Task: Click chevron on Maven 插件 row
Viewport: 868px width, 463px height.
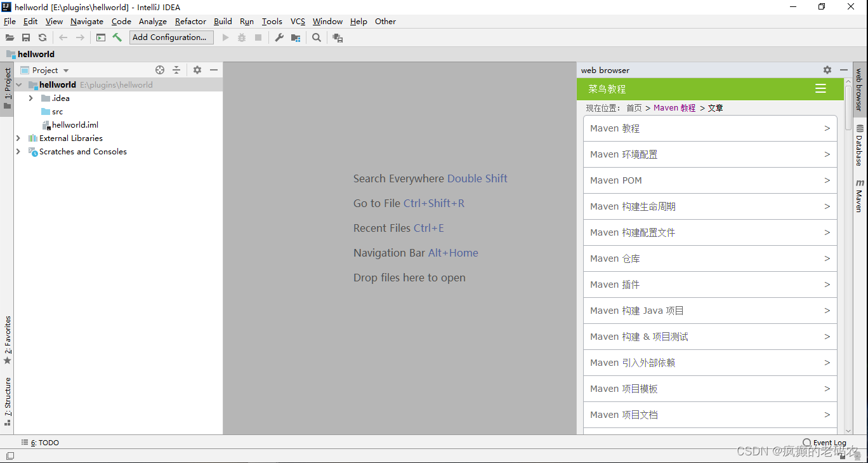Action: pyautogui.click(x=827, y=285)
